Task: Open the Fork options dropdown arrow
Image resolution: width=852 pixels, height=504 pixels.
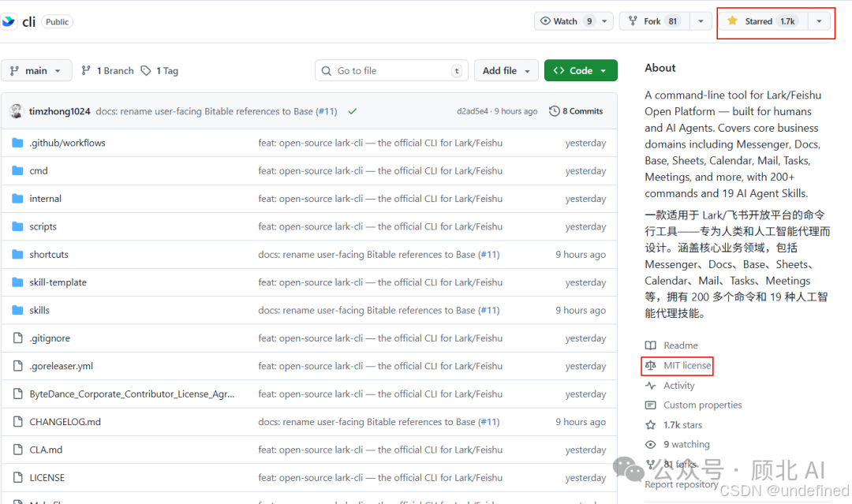Action: 701,21
